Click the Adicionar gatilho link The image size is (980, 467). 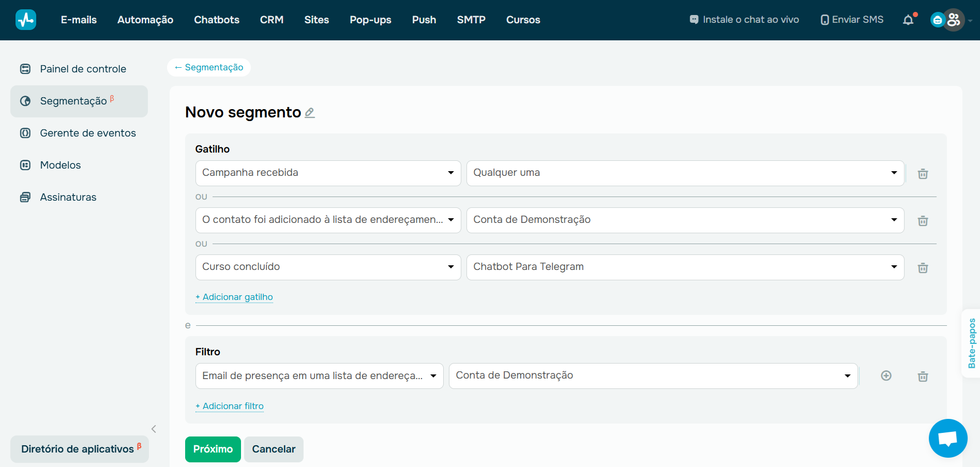click(234, 297)
